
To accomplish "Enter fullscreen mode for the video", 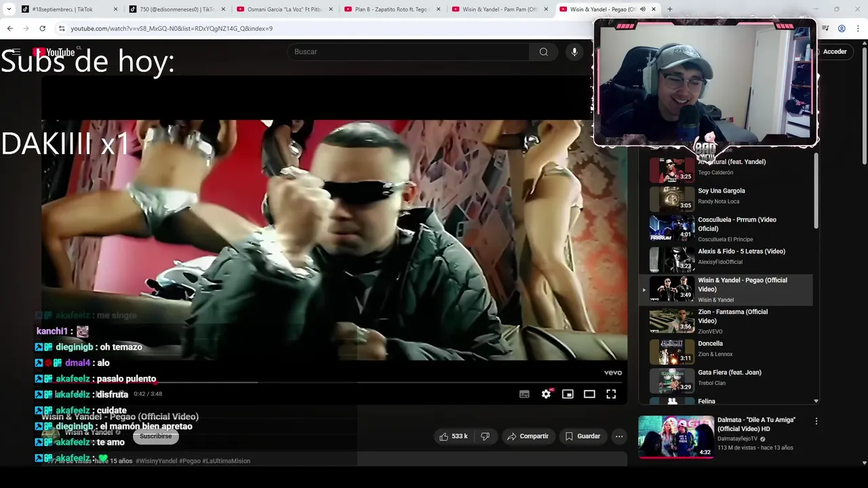I will pyautogui.click(x=611, y=394).
